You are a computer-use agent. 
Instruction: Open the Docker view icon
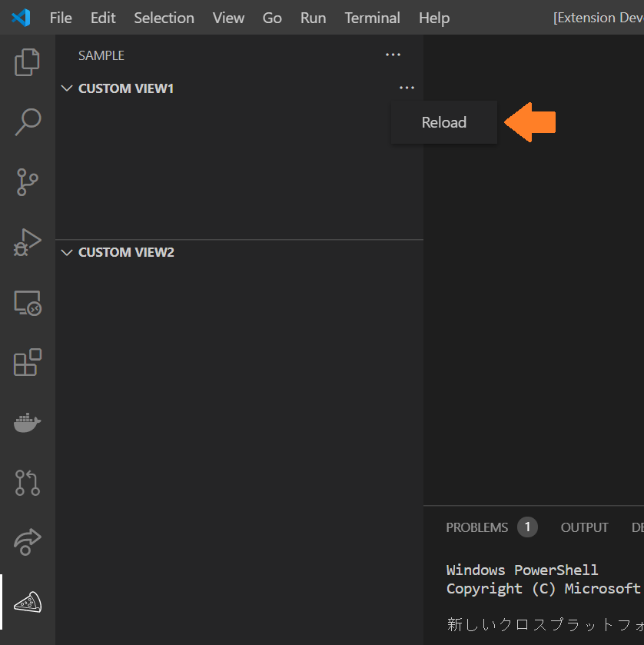(x=28, y=423)
